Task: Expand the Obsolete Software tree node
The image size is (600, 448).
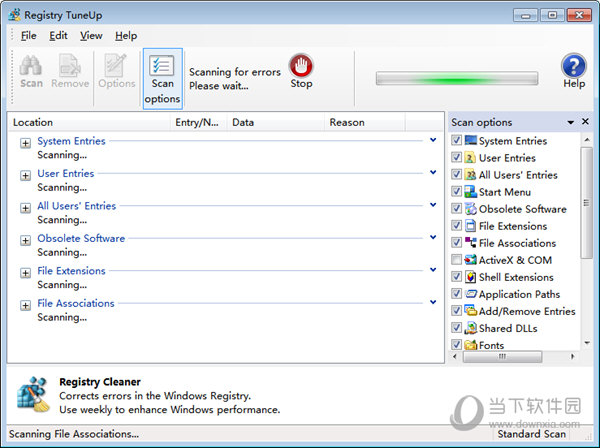Action: (x=25, y=241)
